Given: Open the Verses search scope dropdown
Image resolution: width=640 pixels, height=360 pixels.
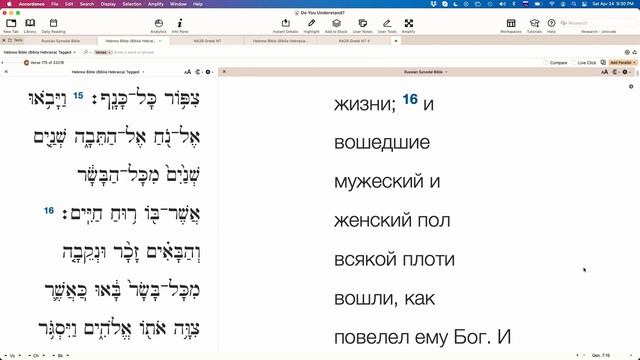Looking at the screenshot, I should click(103, 52).
